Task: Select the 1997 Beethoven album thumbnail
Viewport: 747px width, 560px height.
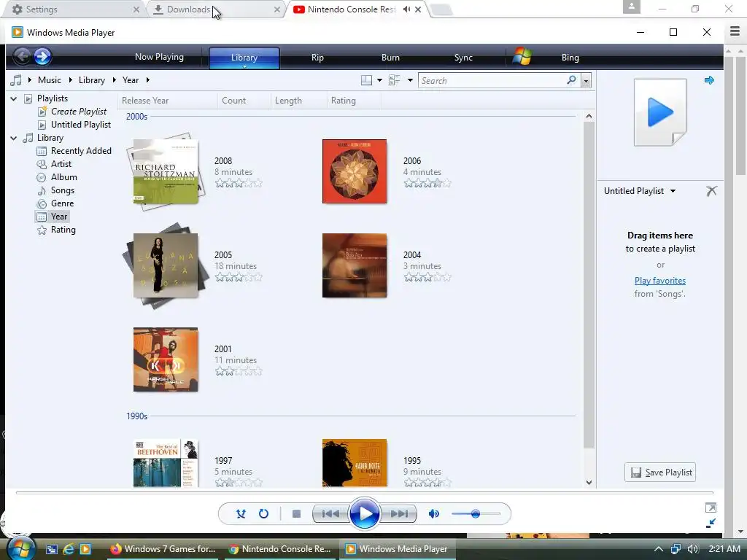Action: pyautogui.click(x=166, y=463)
